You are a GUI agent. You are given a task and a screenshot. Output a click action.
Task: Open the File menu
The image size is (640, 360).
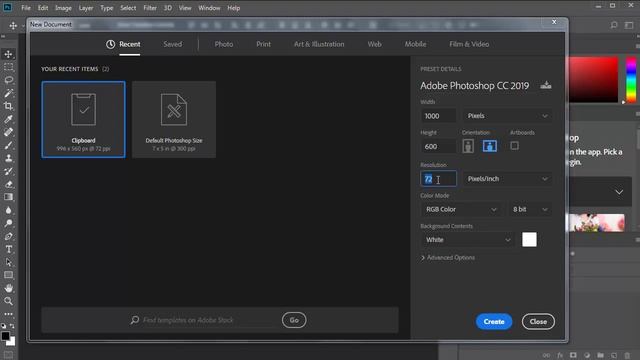(x=26, y=8)
